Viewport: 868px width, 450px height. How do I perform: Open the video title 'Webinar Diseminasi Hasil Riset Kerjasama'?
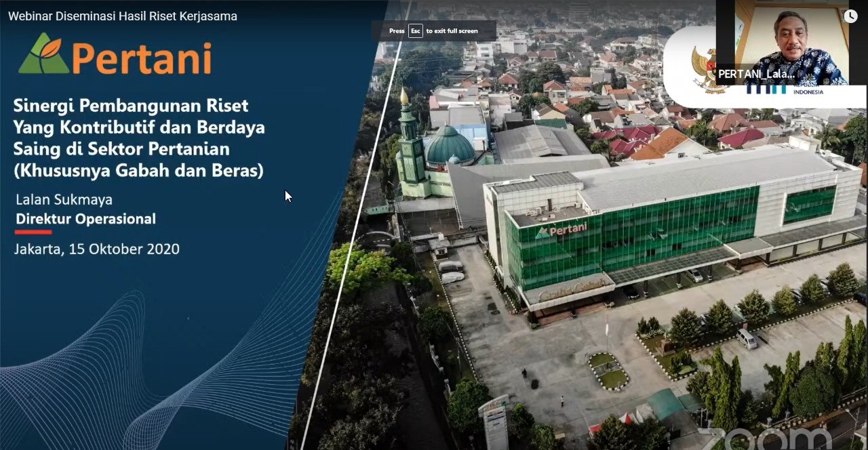click(123, 16)
